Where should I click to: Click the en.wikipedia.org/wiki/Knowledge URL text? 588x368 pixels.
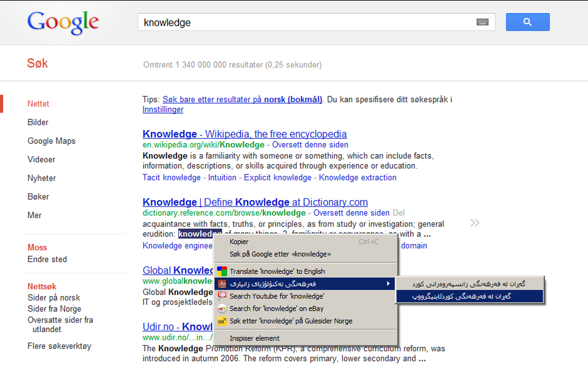[203, 145]
